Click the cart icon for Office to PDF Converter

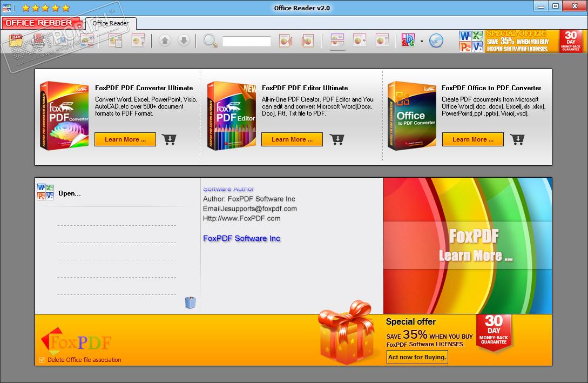pos(517,139)
